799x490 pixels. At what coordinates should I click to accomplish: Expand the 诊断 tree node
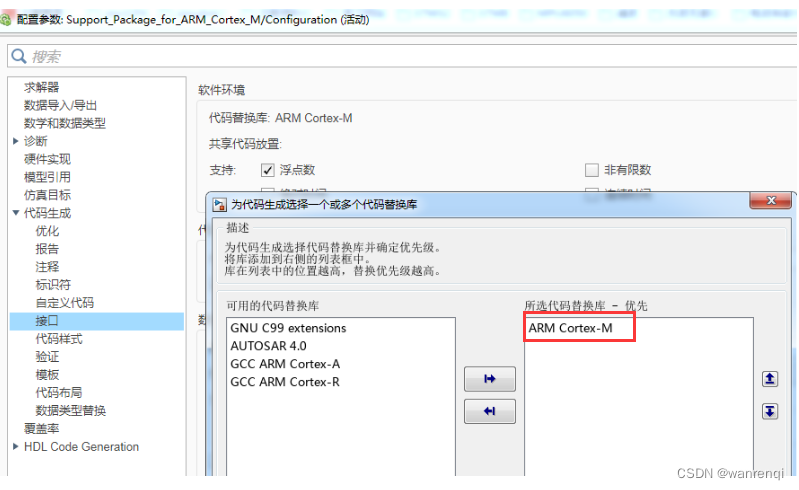point(15,141)
